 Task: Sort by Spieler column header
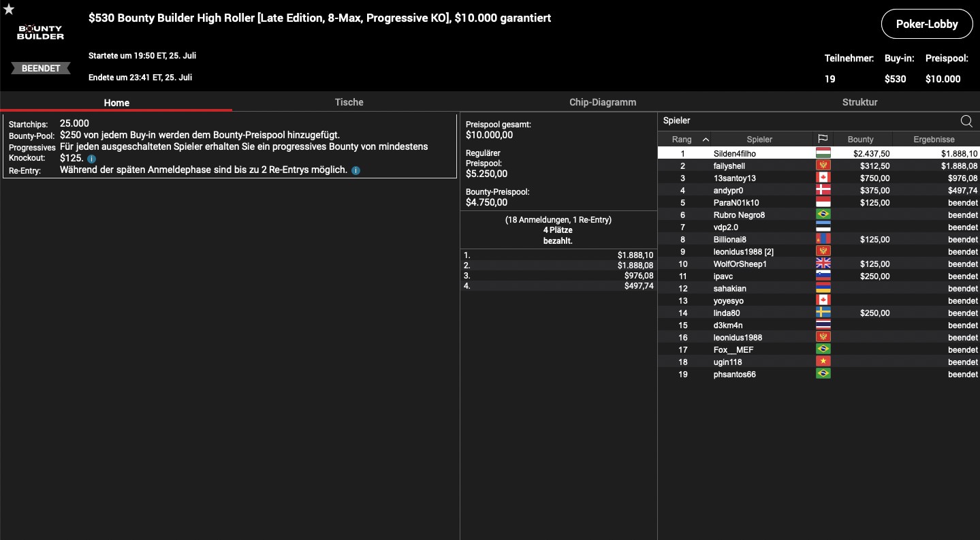tap(759, 140)
